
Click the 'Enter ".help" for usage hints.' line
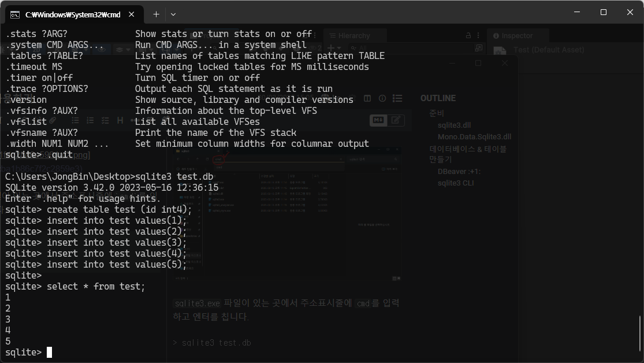click(x=83, y=199)
